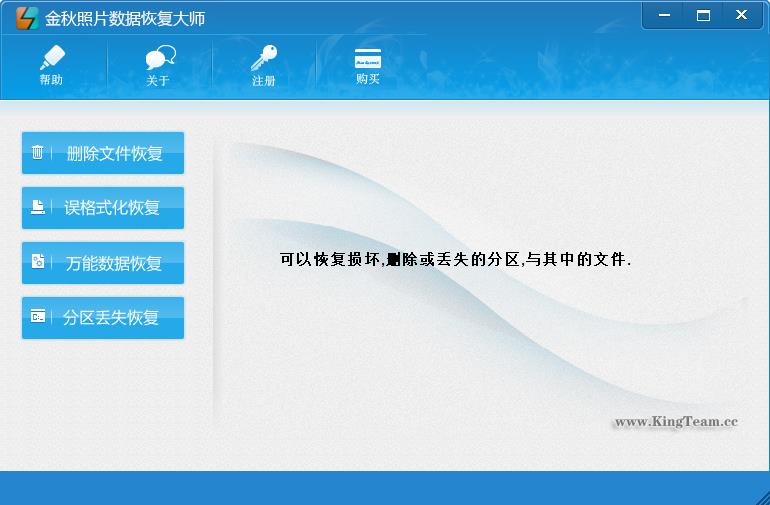Click the drive icon on 误格式化恢复
Viewport: 770px width, 505px height.
point(38,208)
